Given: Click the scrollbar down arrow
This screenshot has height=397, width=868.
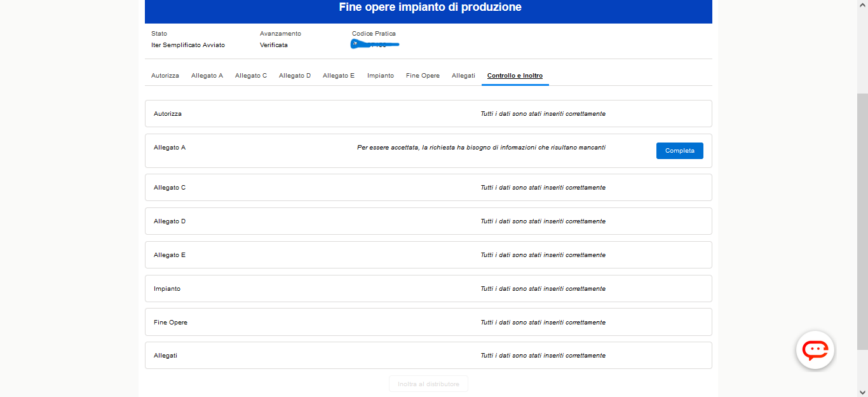Looking at the screenshot, I should click(x=862, y=392).
